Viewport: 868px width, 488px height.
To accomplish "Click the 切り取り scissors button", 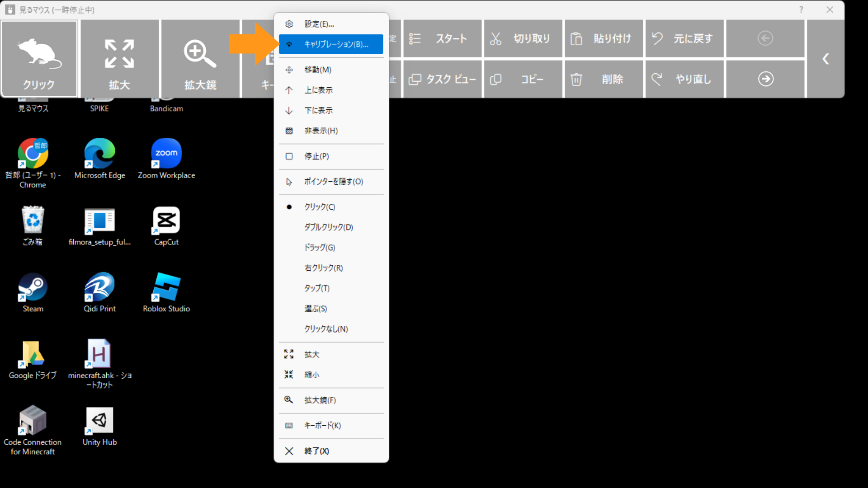I will pyautogui.click(x=523, y=39).
